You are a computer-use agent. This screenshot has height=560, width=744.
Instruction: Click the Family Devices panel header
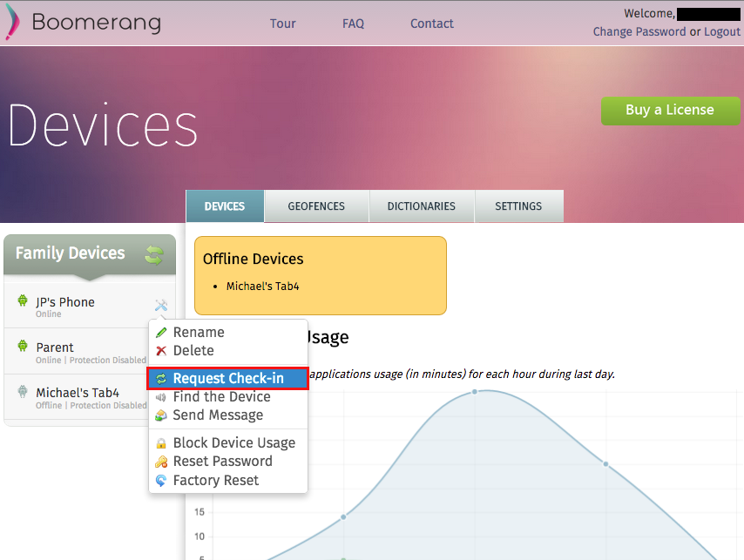(x=90, y=254)
